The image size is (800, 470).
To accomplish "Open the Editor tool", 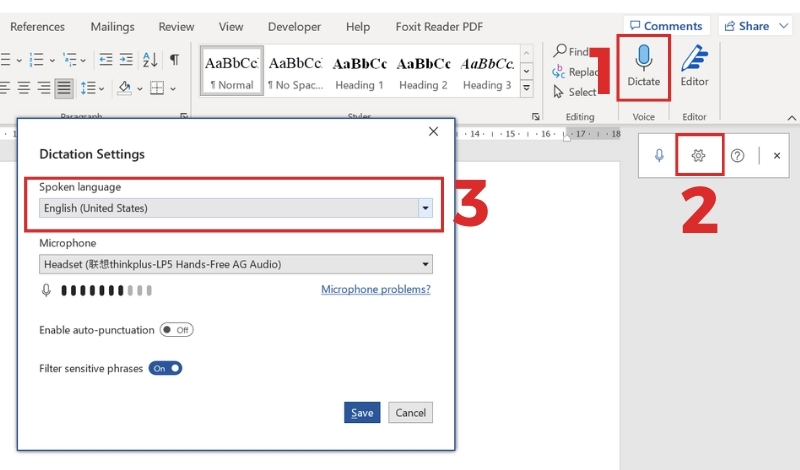I will click(x=694, y=66).
